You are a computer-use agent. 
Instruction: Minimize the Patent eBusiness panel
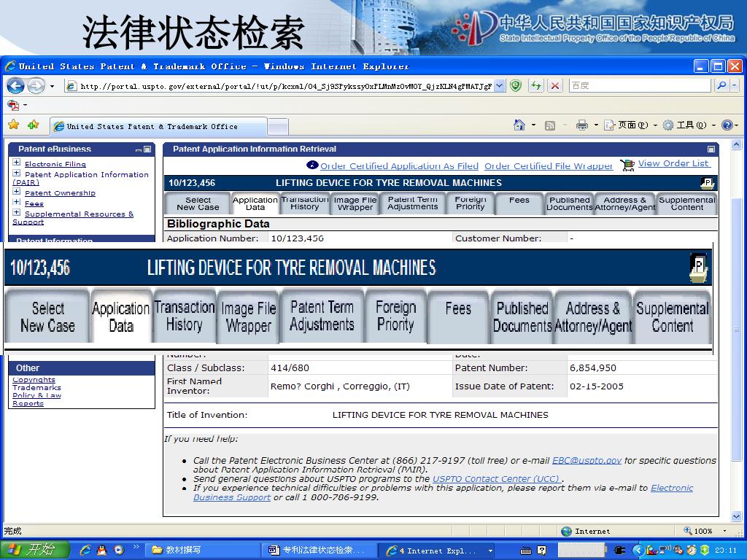pyautogui.click(x=139, y=149)
